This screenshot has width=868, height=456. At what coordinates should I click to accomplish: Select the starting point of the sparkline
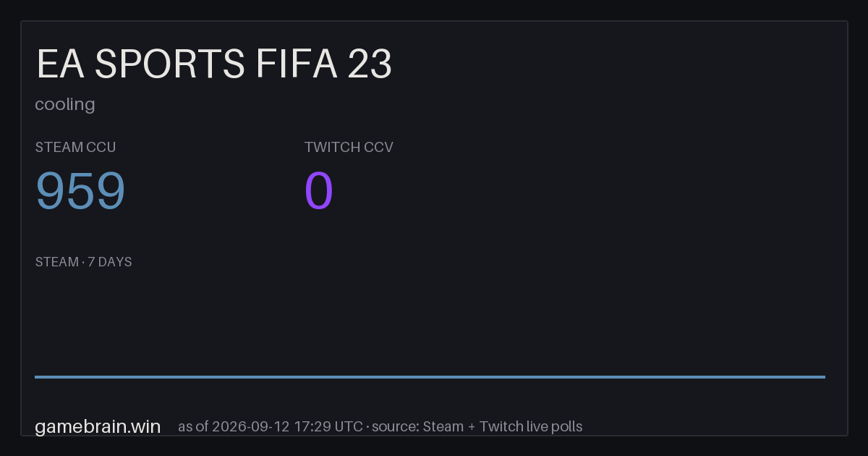35,376
